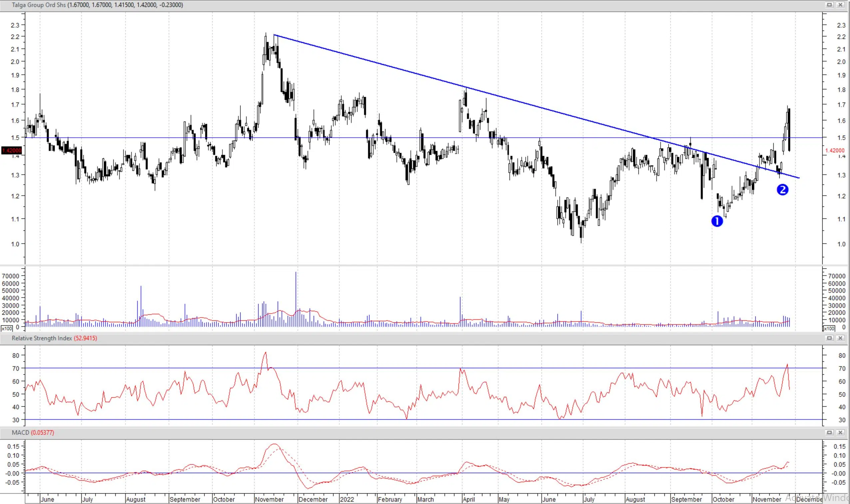Click the 2022 label on the date axis

(x=347, y=499)
